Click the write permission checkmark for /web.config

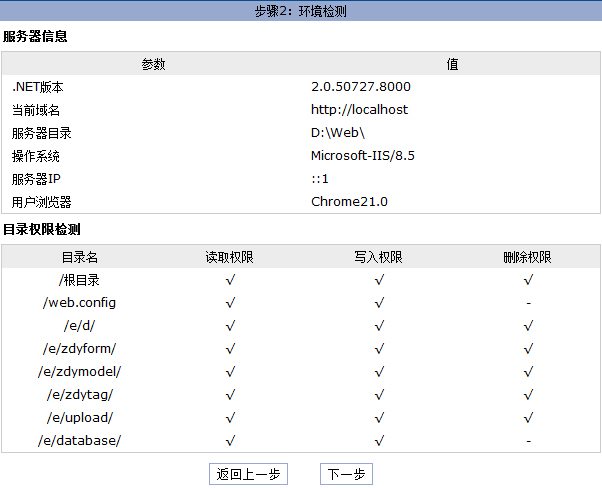pyautogui.click(x=379, y=303)
